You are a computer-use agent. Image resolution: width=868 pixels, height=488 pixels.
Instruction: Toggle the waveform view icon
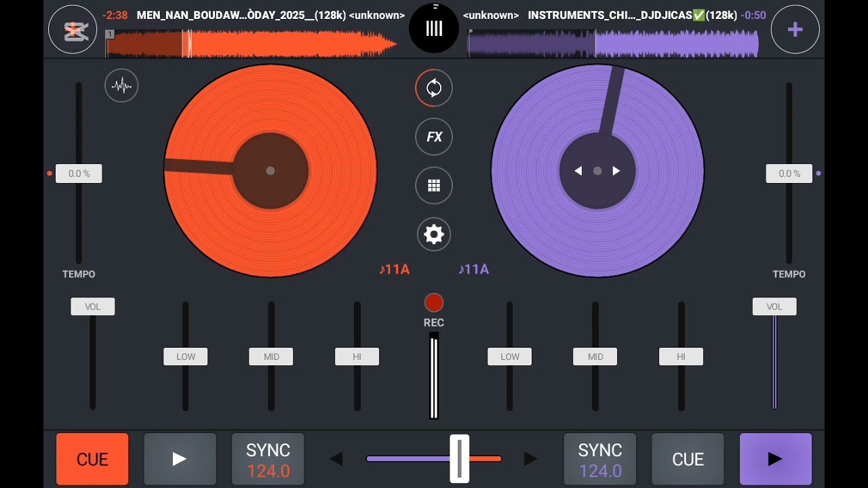tap(121, 85)
